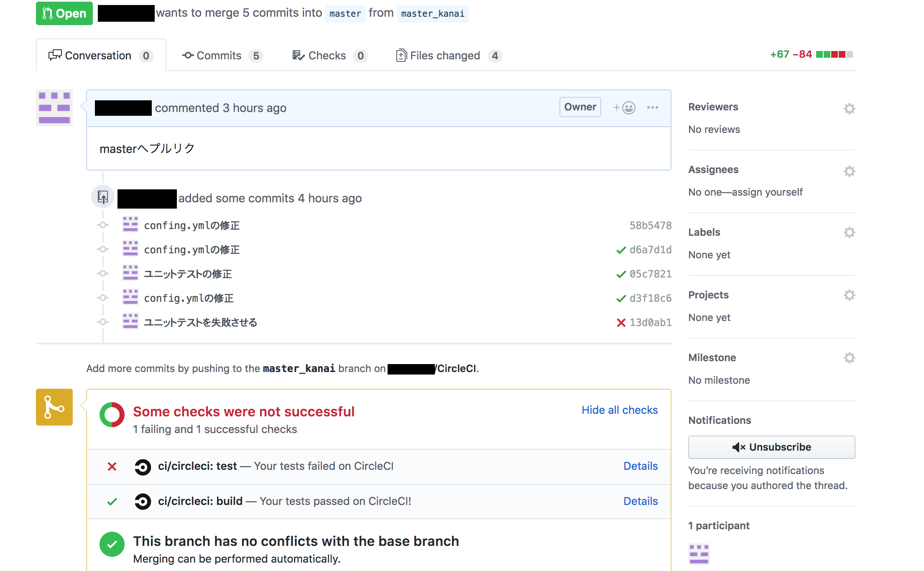Click Hide all checks toggle link

[620, 410]
